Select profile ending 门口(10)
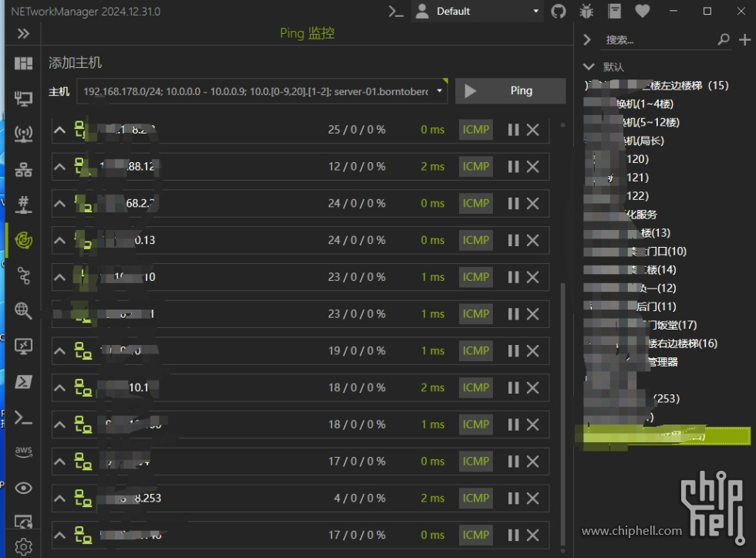 click(635, 252)
